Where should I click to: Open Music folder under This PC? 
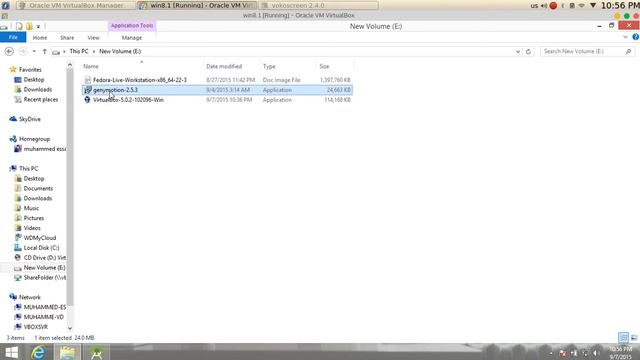point(31,208)
